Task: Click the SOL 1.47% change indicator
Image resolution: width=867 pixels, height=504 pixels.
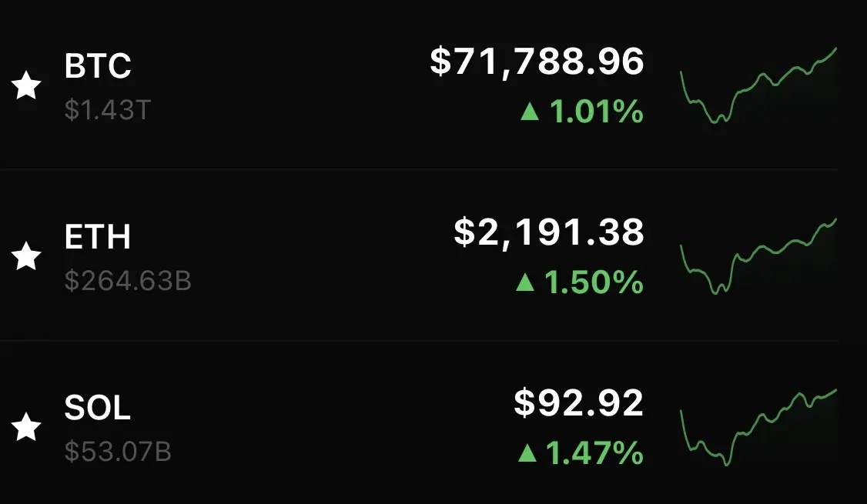Action: tap(581, 454)
